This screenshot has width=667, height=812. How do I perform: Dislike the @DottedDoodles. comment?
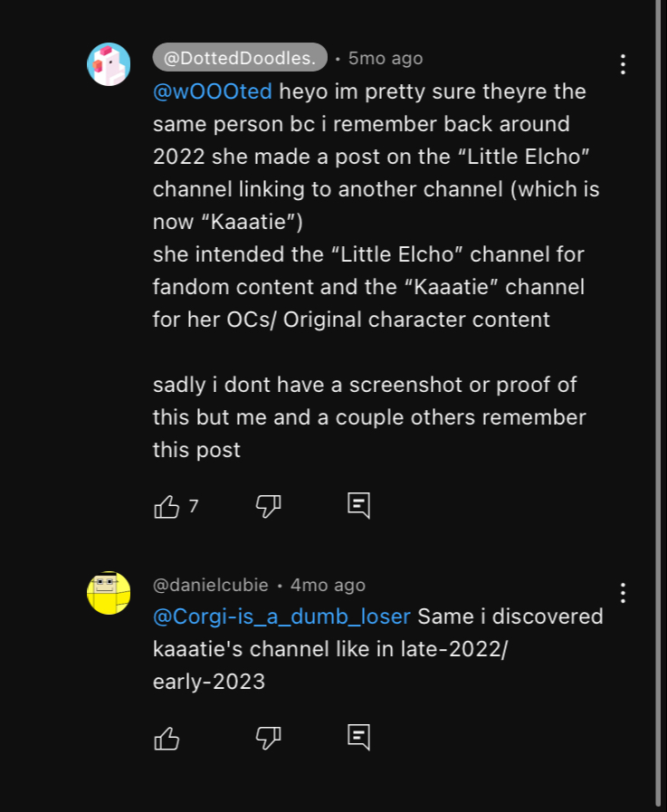coord(268,506)
